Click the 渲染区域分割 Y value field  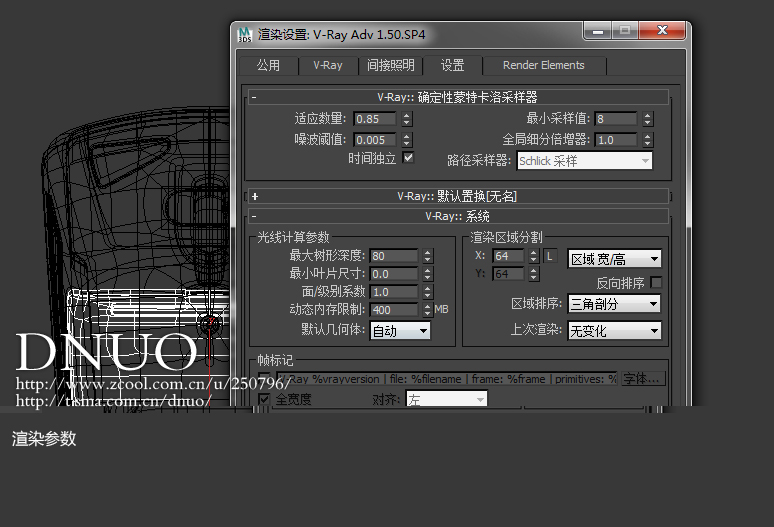point(508,274)
